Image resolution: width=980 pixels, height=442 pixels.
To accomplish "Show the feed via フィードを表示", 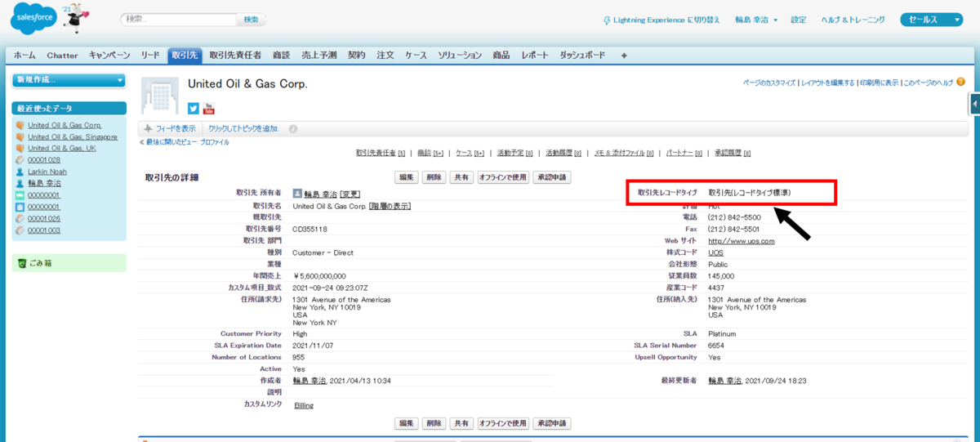I will (175, 129).
